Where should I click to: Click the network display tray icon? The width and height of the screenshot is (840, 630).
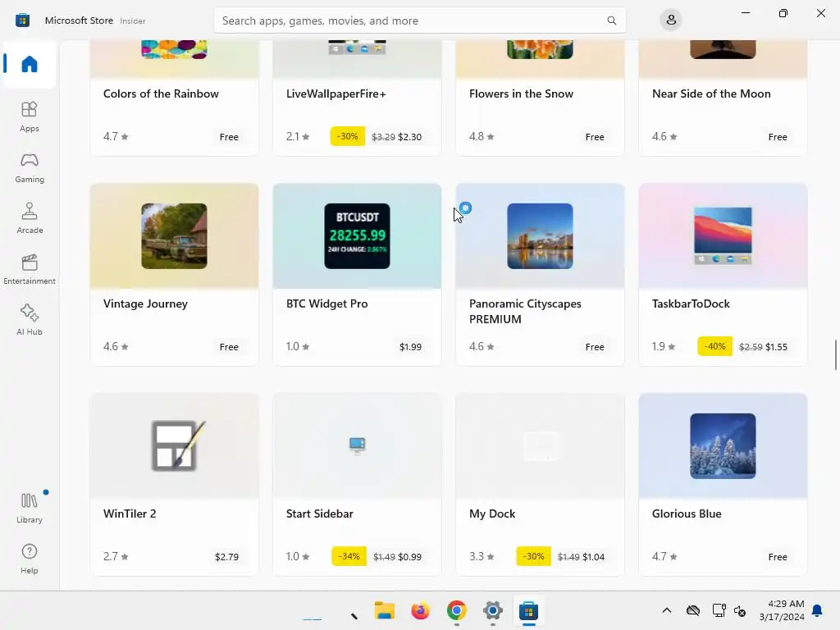tap(719, 610)
